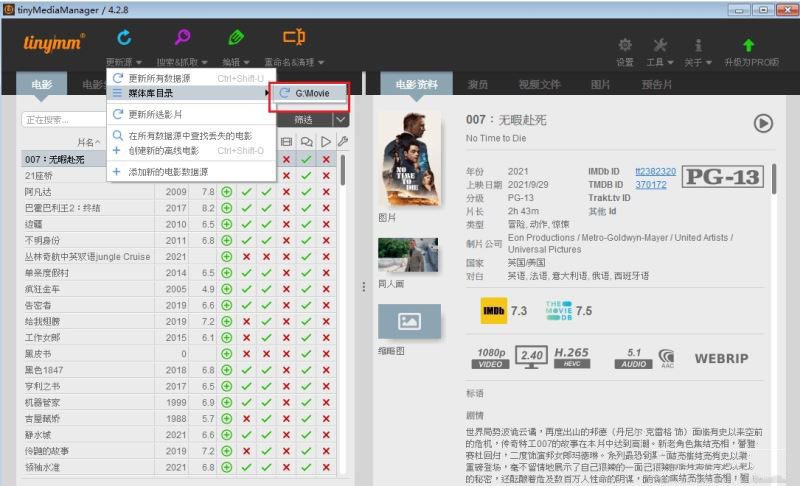
Task: Click the 筛选 filter button
Action: 304,120
